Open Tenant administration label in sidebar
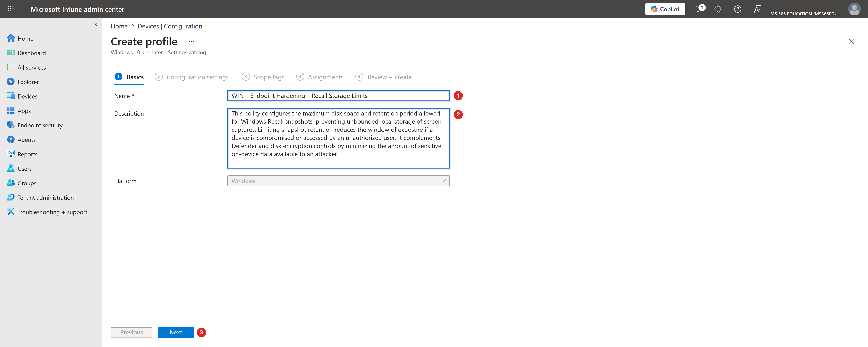868x347 pixels. (x=46, y=198)
